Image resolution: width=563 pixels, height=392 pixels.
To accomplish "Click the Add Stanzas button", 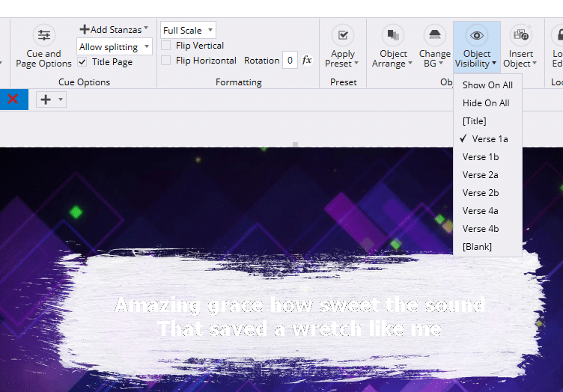I will point(114,29).
